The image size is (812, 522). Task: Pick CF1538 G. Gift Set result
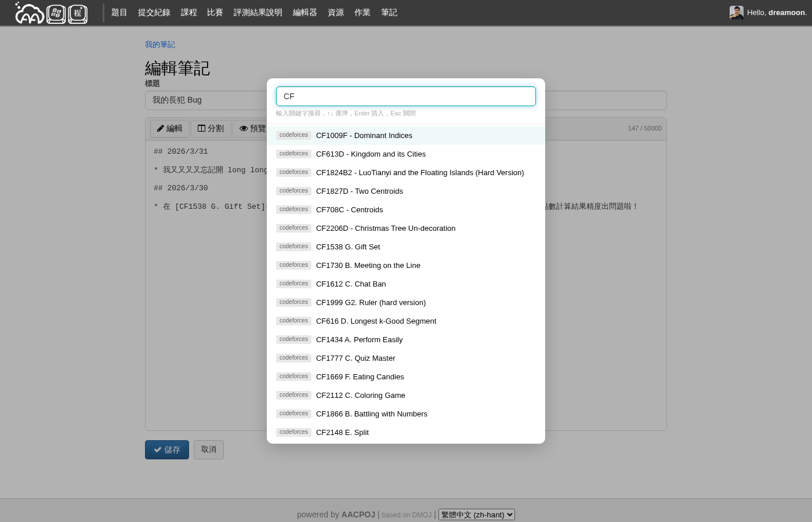pos(348,247)
